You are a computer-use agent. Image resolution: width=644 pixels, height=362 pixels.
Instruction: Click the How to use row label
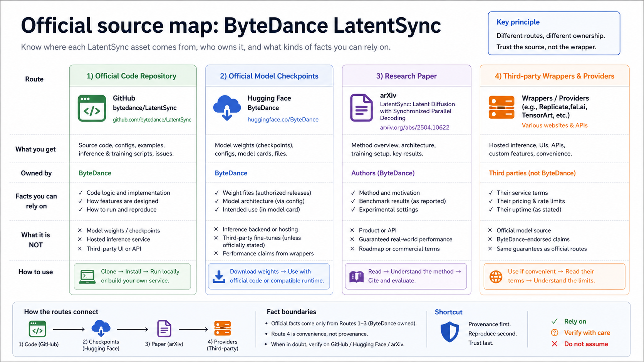tap(35, 272)
